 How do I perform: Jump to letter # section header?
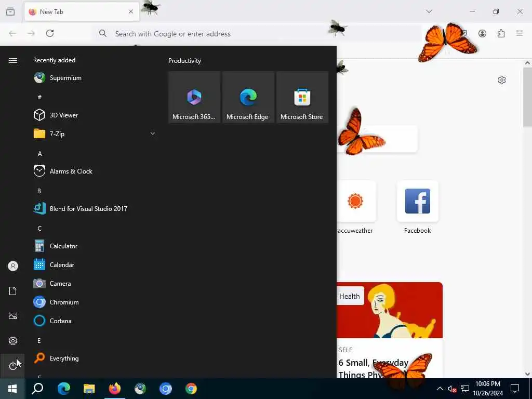39,97
